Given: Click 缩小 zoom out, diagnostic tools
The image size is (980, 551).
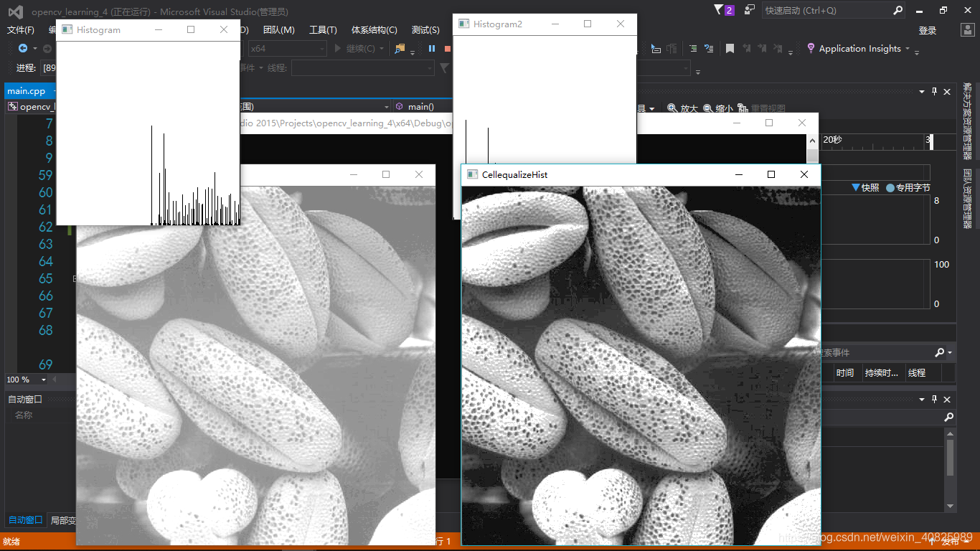Looking at the screenshot, I should tap(718, 108).
